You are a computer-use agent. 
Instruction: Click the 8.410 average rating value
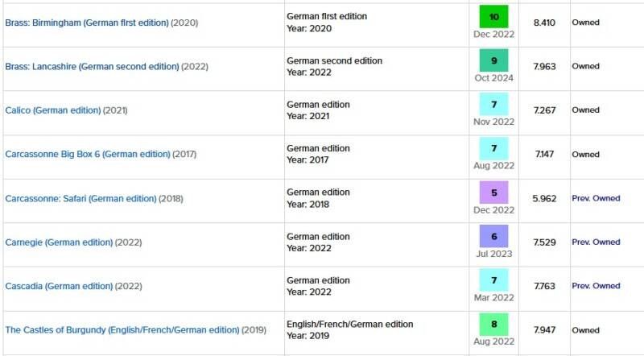[544, 23]
